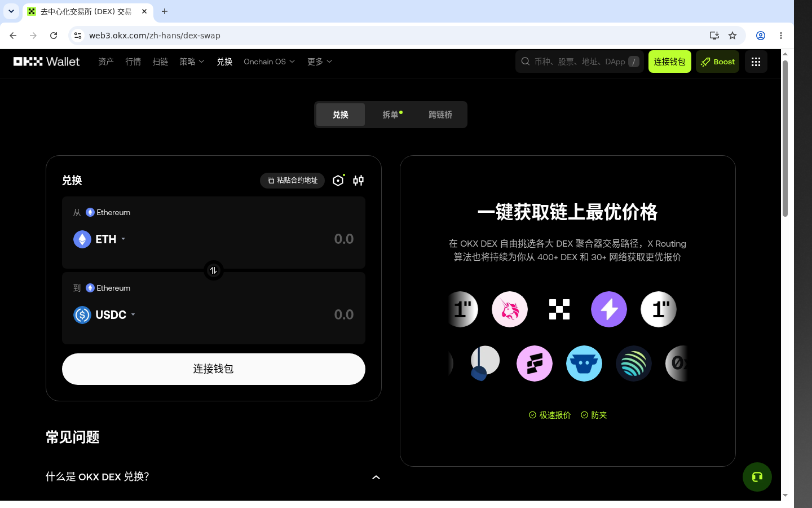This screenshot has height=508, width=812.
Task: Click the pink S-shaped DEX logo
Action: 535,364
